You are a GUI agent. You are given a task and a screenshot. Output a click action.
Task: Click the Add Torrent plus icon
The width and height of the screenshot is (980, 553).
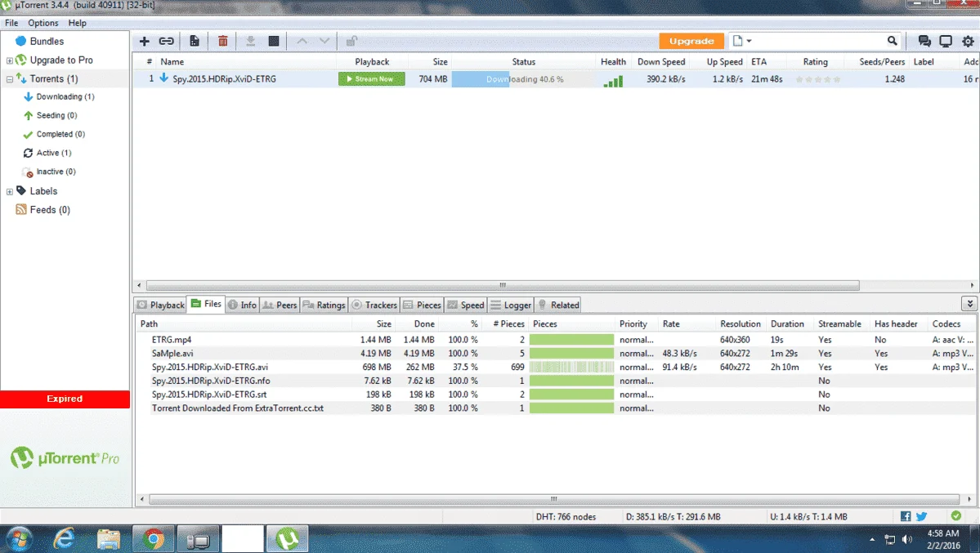pos(145,41)
